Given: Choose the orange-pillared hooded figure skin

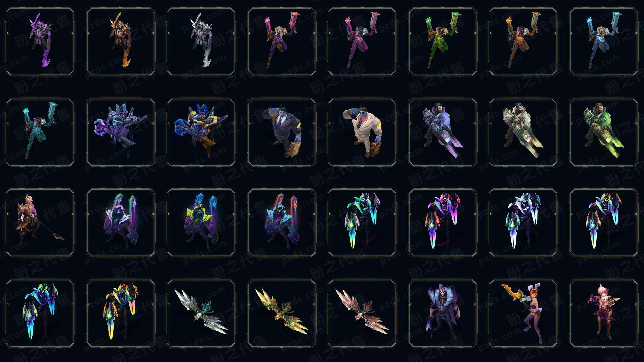Looking at the screenshot, I should coord(282,223).
